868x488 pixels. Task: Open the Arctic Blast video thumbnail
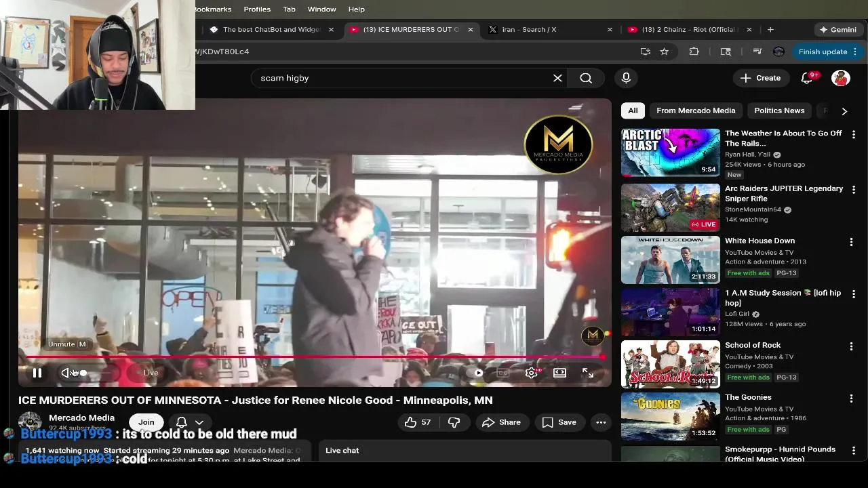pos(671,152)
